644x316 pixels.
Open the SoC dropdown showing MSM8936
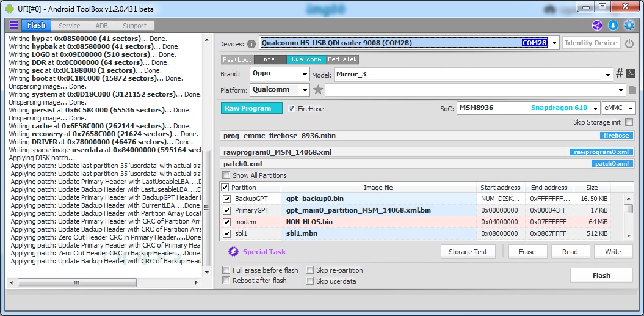596,108
